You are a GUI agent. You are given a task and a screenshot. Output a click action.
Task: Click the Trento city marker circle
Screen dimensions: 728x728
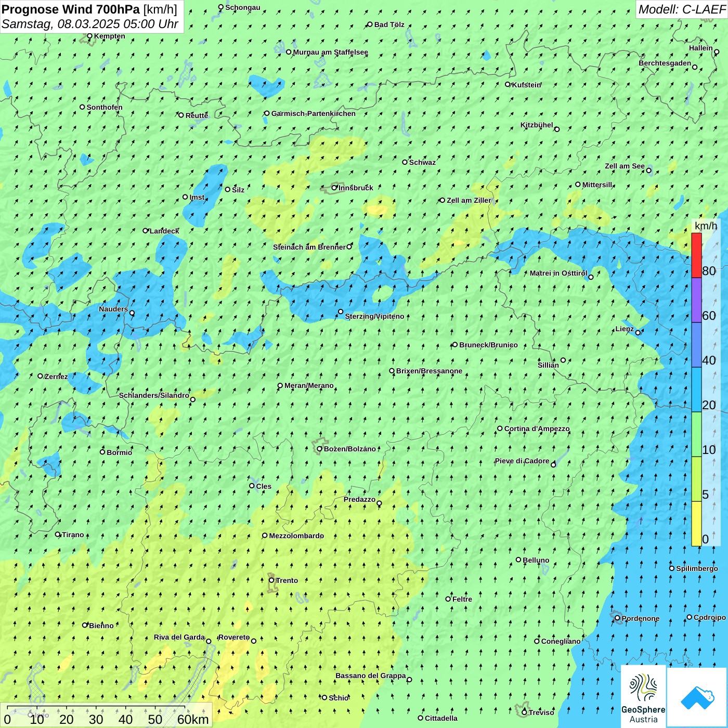point(271,580)
